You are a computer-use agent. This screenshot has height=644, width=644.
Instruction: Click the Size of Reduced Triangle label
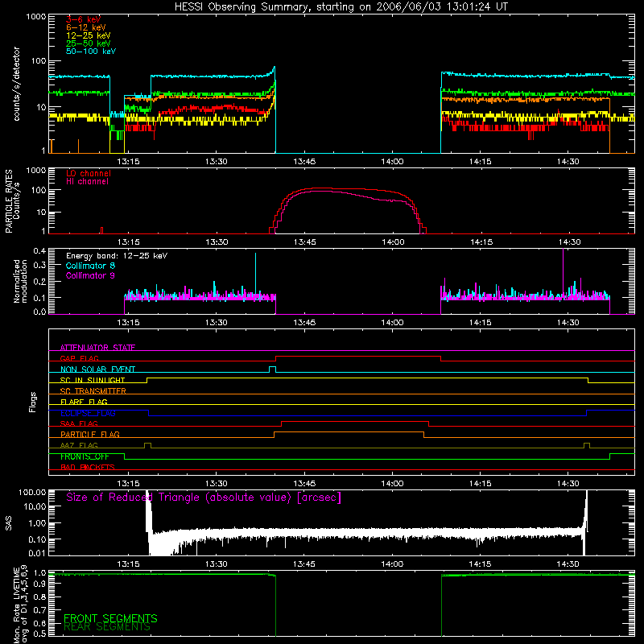click(x=204, y=497)
